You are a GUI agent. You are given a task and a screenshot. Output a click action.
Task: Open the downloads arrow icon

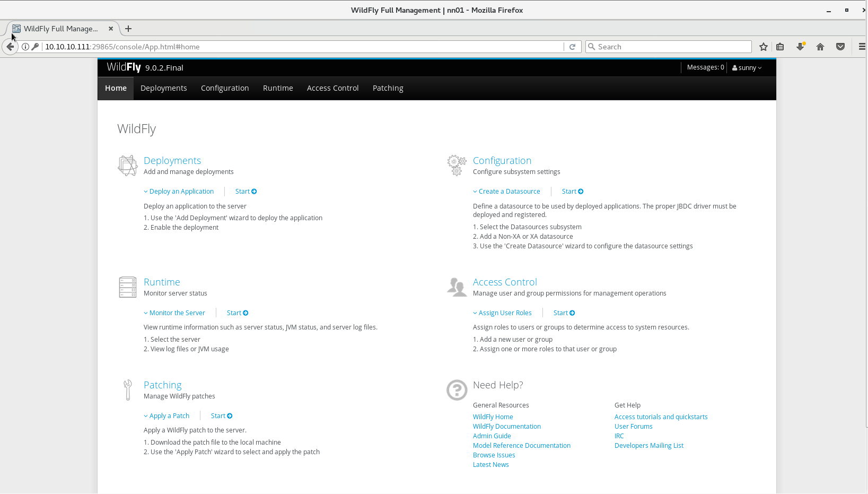click(x=801, y=47)
